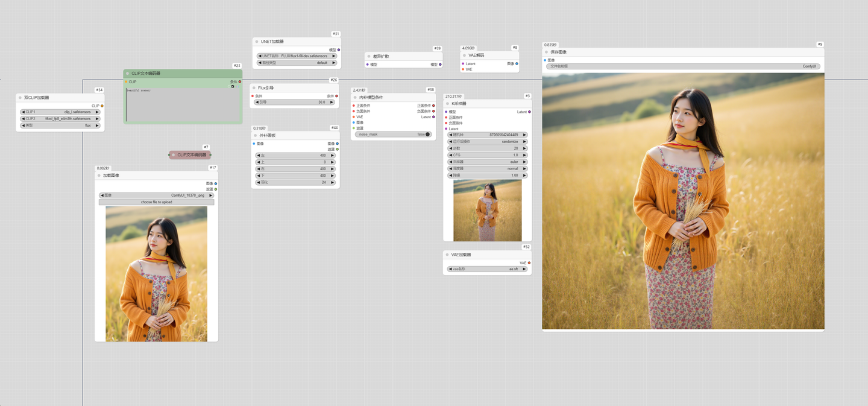Open the 调度器 normal dropdown
The height and width of the screenshot is (406, 868).
point(488,169)
